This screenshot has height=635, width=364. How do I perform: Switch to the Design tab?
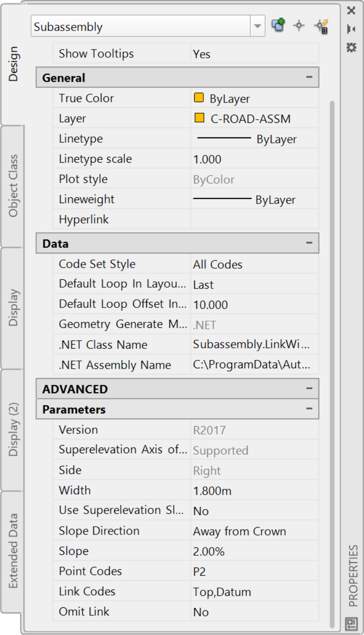point(13,64)
